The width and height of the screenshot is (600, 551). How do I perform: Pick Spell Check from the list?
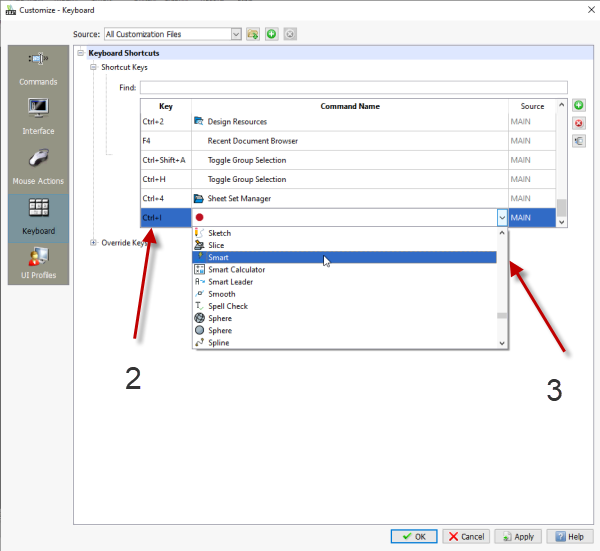point(344,306)
